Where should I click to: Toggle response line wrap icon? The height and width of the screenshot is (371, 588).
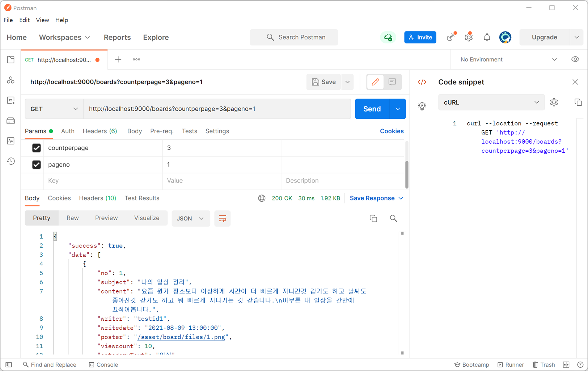point(223,218)
